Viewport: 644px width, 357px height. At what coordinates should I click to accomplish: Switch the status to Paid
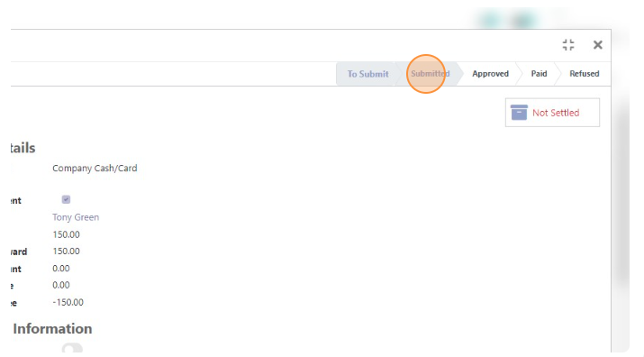(539, 74)
